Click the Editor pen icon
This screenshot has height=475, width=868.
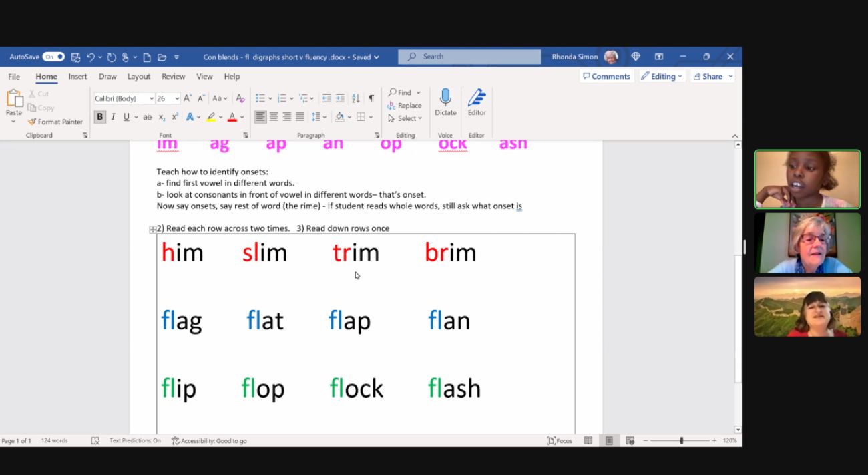477,98
